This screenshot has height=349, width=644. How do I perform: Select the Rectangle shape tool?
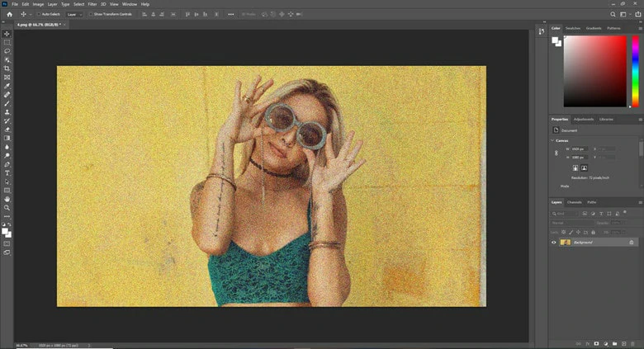point(7,191)
